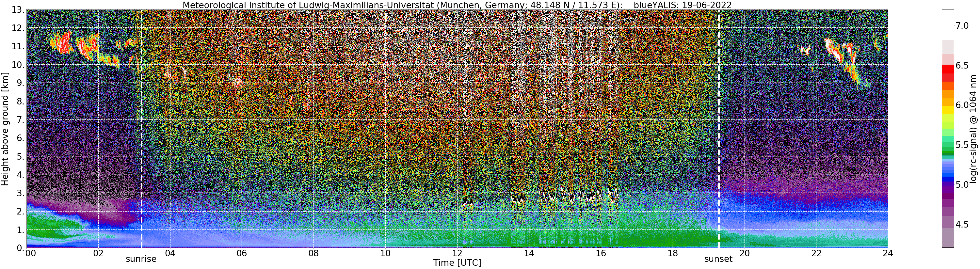Click the x-axis tick label '12'
Viewport: 980px width, 269px height.
tap(457, 253)
